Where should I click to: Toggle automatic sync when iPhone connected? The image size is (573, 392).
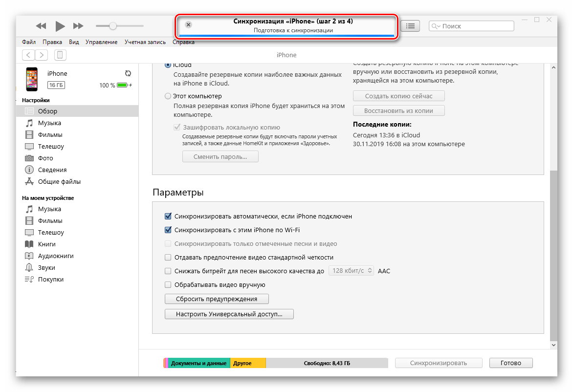point(168,216)
